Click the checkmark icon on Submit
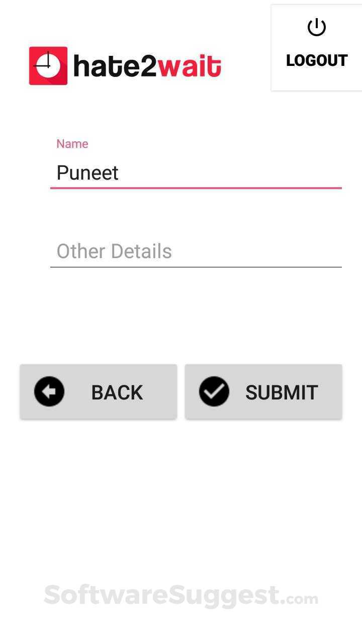This screenshot has height=644, width=362. [x=214, y=391]
